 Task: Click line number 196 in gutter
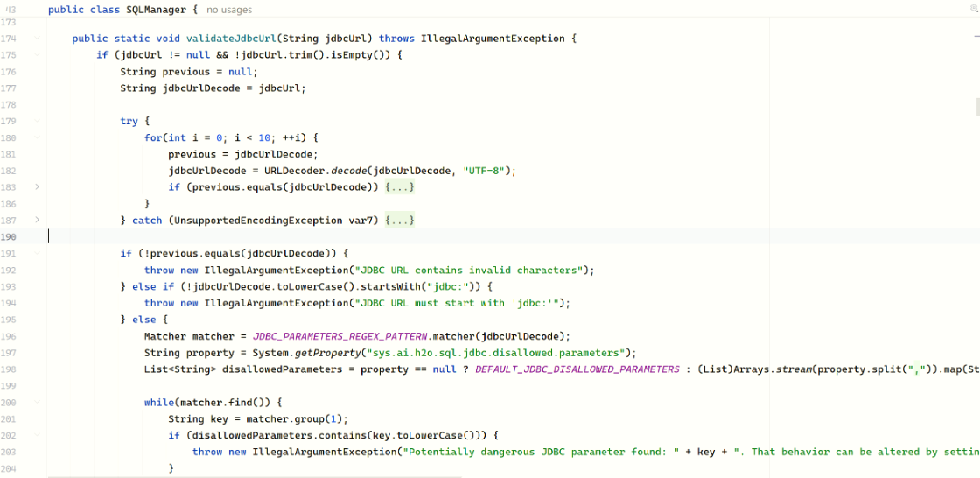click(10, 336)
